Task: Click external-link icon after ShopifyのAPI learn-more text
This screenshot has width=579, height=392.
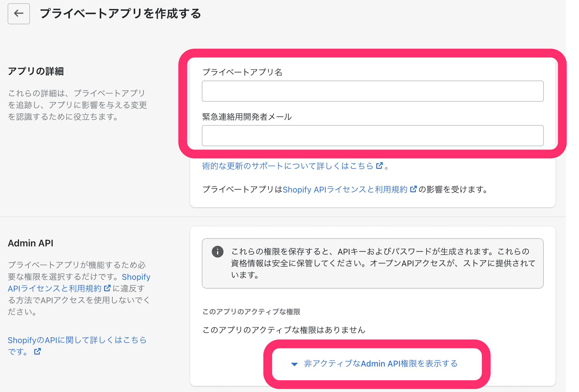Action: pos(38,351)
